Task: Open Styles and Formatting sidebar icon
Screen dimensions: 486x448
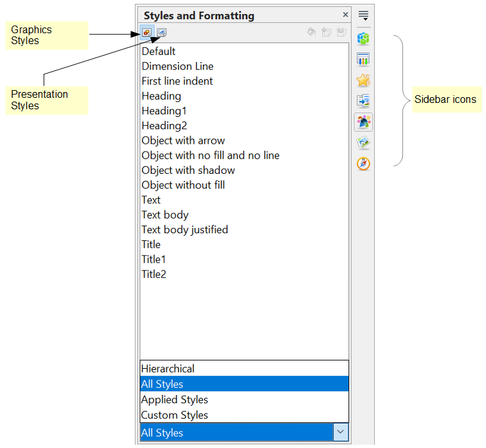Action: coord(363,122)
